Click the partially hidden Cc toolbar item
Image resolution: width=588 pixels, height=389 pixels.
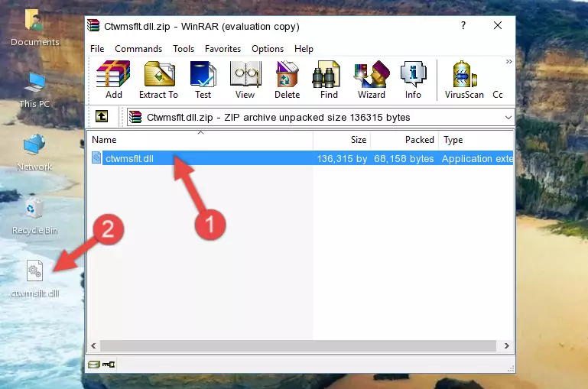coord(498,95)
